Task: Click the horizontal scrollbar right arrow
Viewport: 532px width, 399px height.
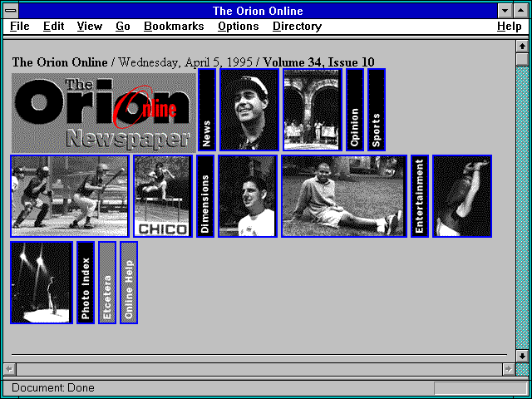Action: (x=508, y=369)
